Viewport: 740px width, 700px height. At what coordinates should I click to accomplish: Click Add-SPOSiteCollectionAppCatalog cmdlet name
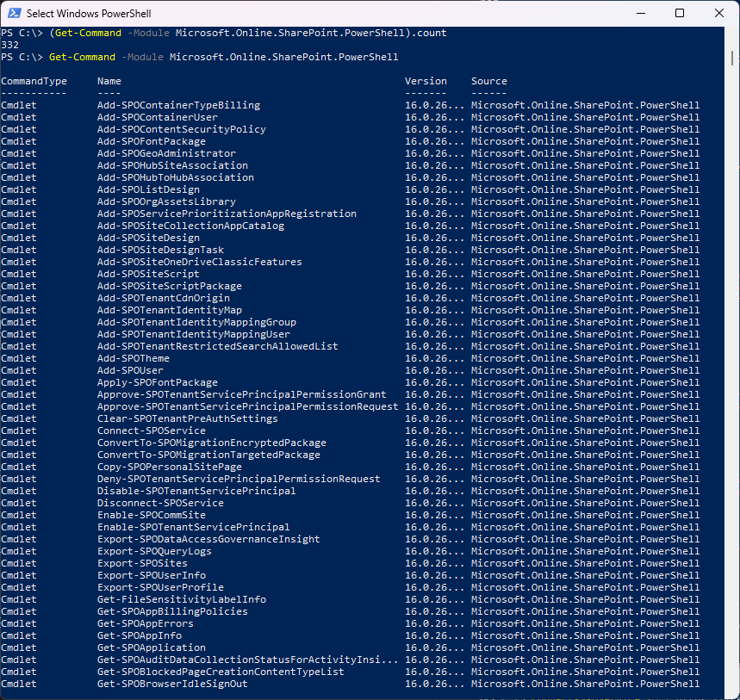point(190,226)
